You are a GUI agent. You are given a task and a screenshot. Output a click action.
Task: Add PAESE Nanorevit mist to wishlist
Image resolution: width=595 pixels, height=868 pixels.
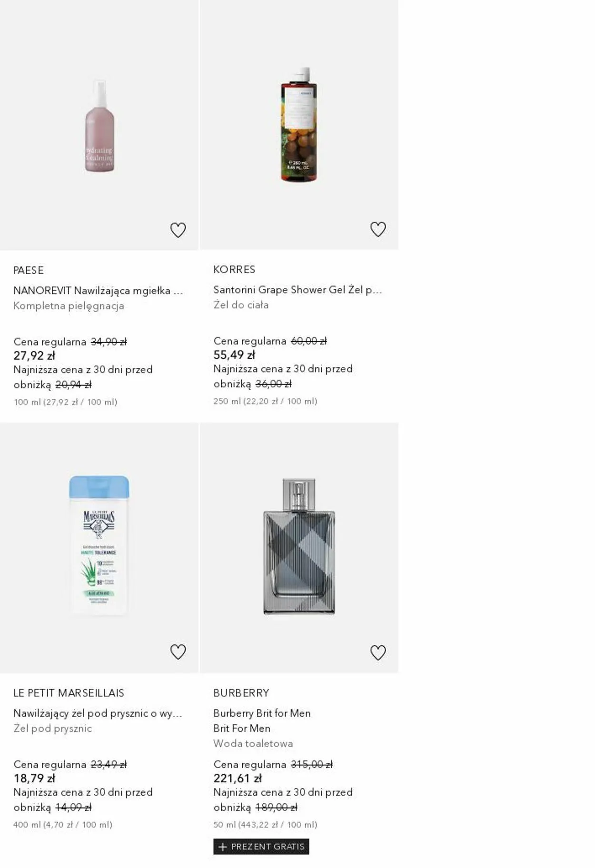[178, 230]
